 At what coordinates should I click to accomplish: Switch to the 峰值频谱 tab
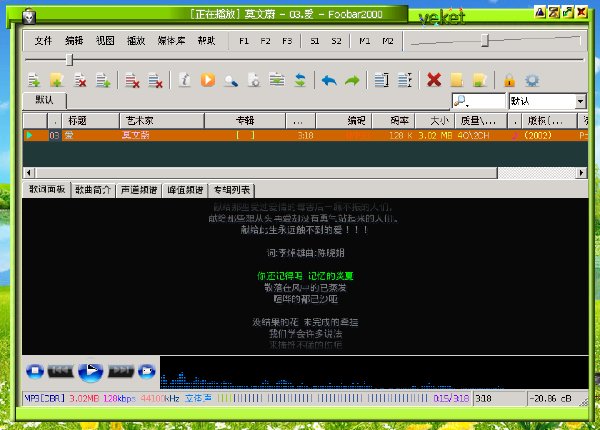tap(185, 190)
